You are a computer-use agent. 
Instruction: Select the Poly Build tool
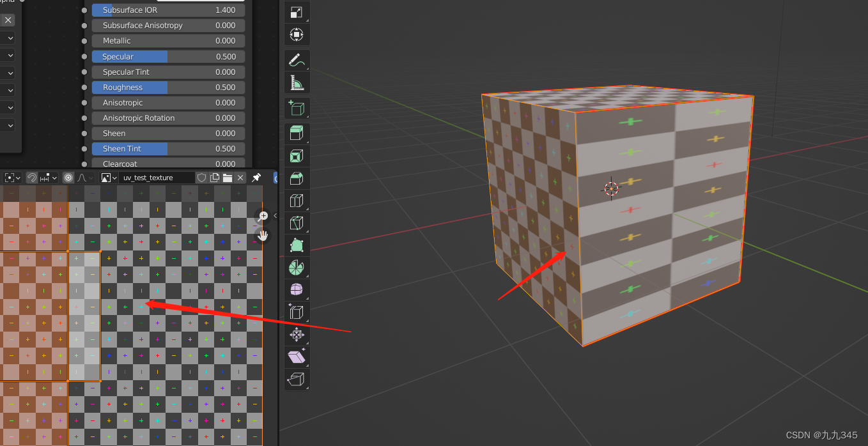pos(297,246)
